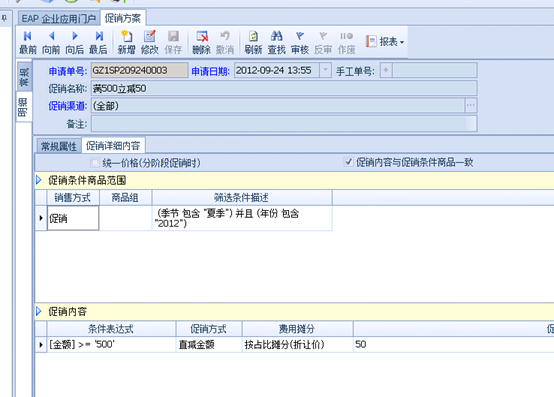This screenshot has height=397, width=554.
Task: Open the 报表 reports dropdown
Action: click(385, 42)
